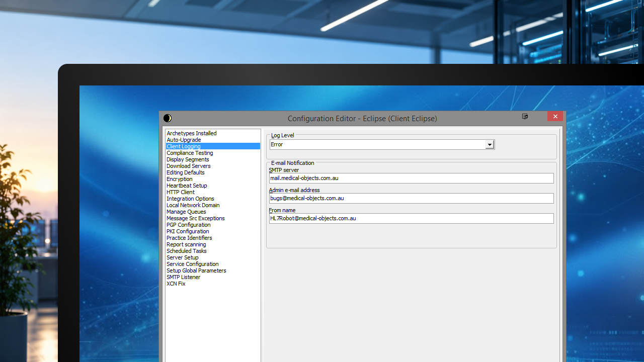Open Compliance Testing settings
Viewport: 644px width, 362px height.
(x=213, y=153)
